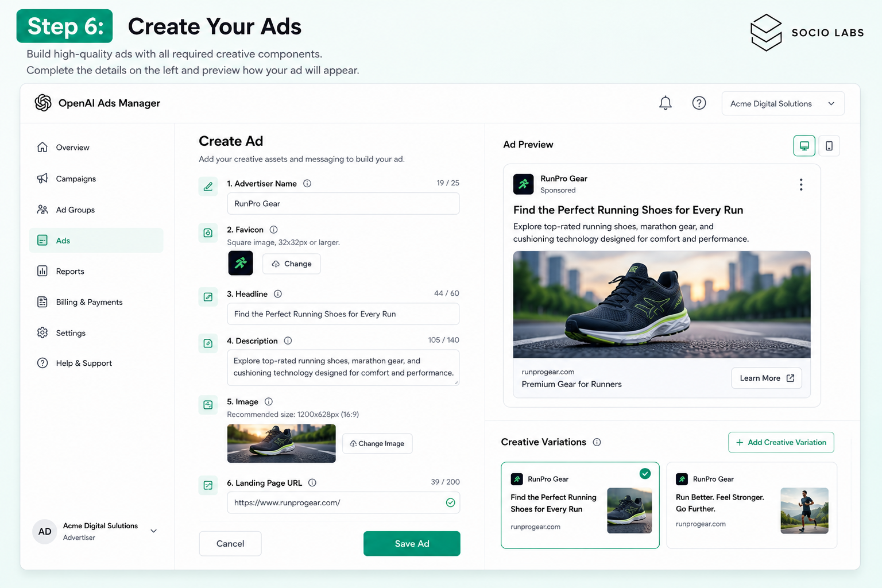Open Billing & Payments
The width and height of the screenshot is (882, 588).
click(x=96, y=302)
